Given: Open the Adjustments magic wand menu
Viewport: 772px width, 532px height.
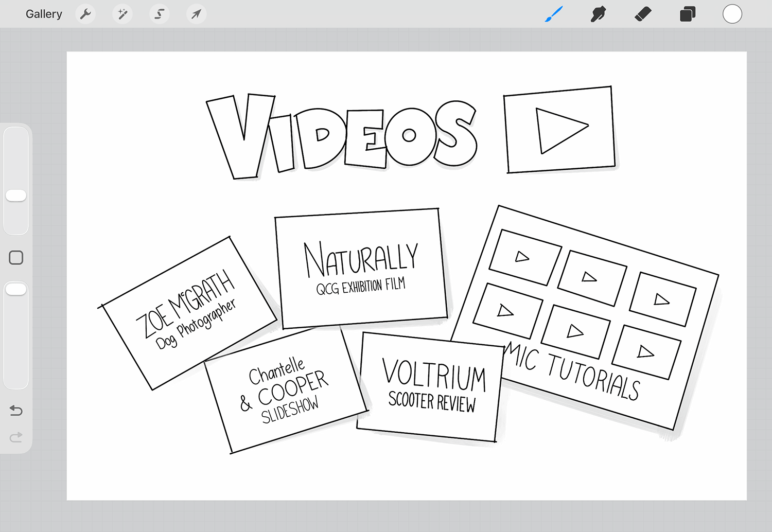Looking at the screenshot, I should pyautogui.click(x=122, y=14).
